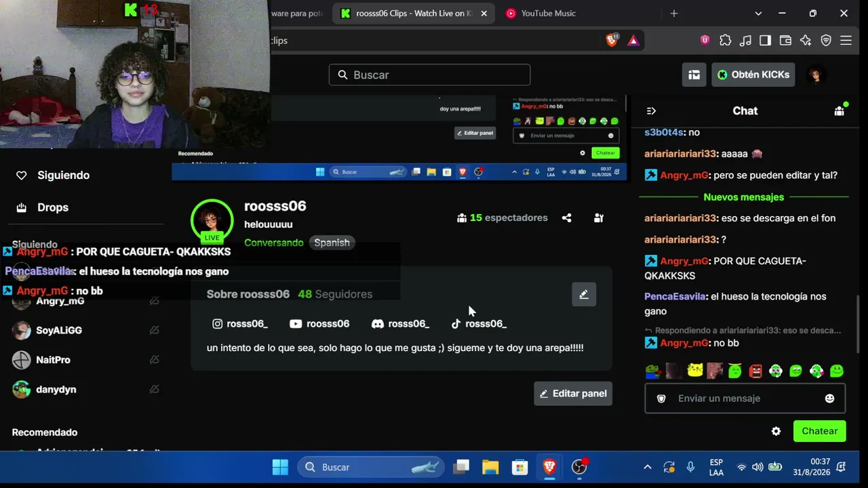This screenshot has height=488, width=868.
Task: Show hidden system tray icons chevron
Action: (647, 467)
